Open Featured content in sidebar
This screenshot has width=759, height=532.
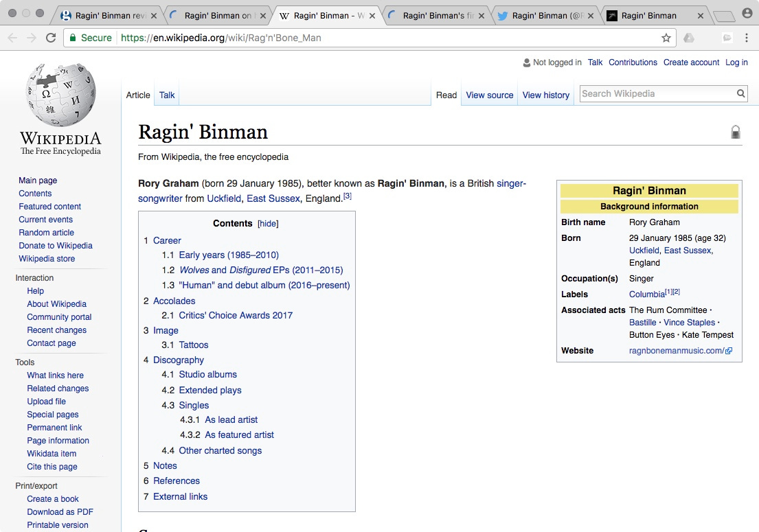[x=50, y=206]
